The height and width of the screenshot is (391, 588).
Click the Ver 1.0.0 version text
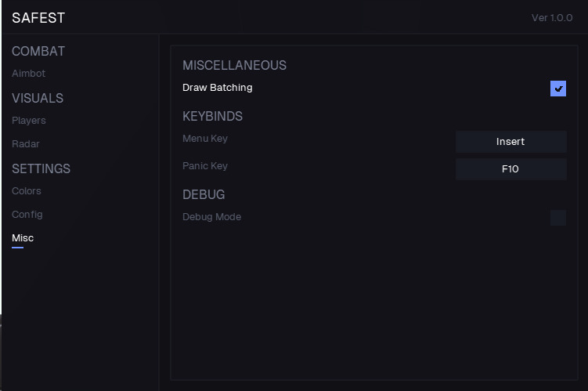click(552, 18)
